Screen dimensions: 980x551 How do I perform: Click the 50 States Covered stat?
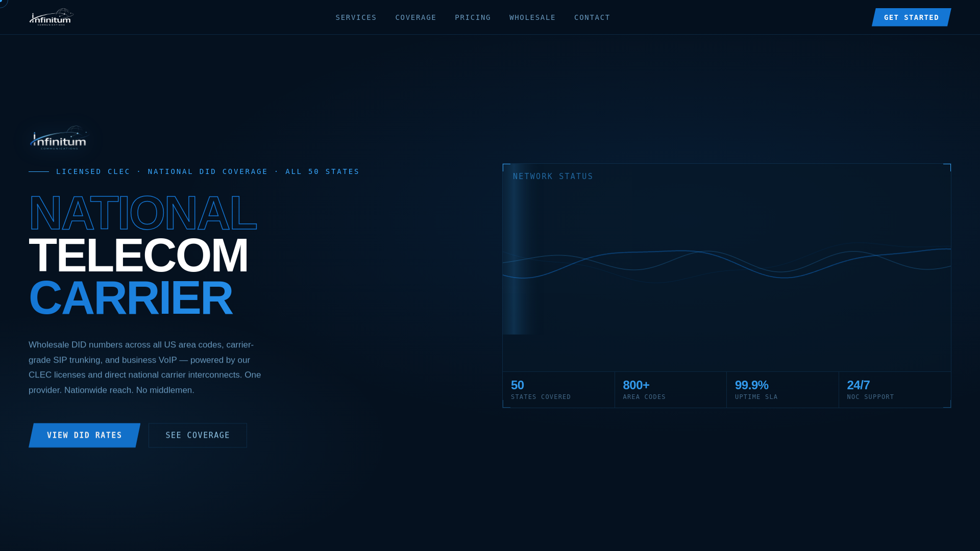(x=558, y=390)
